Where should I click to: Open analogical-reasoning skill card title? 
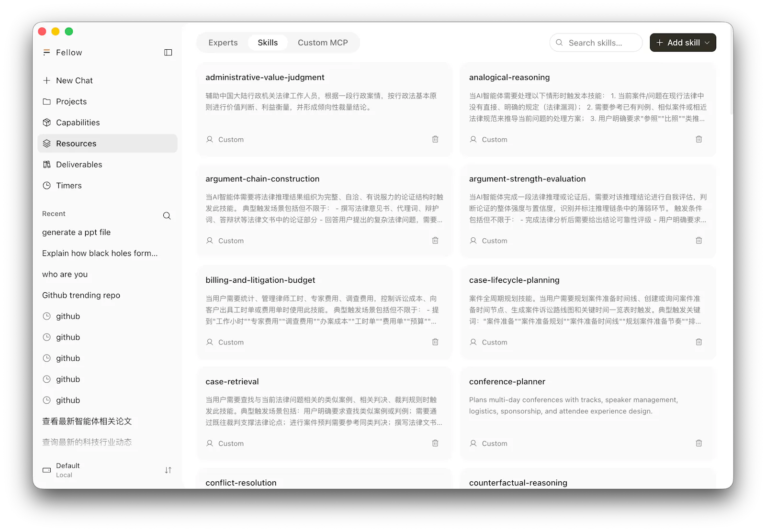[x=509, y=78]
